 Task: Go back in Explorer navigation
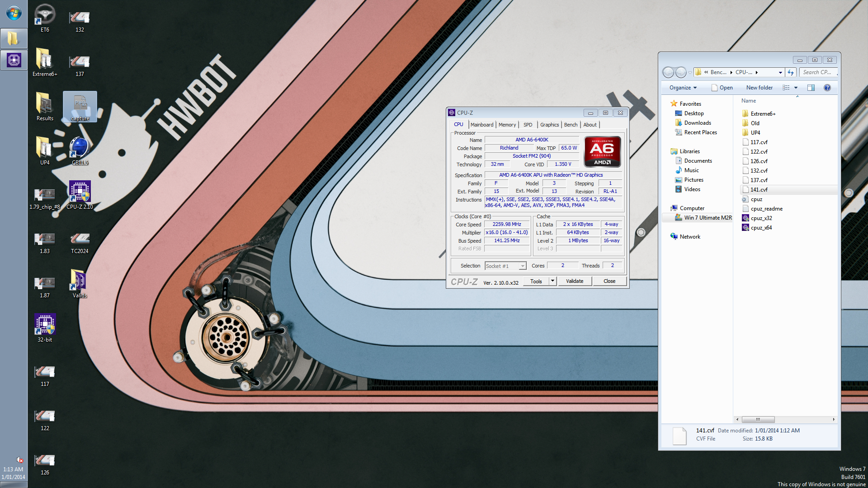point(668,72)
